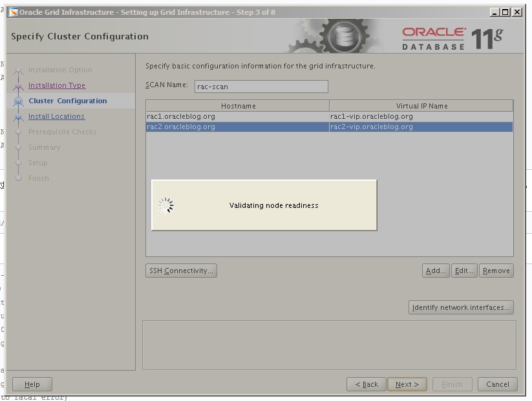Open Identify network interfaces dialog
This screenshot has height=401, width=532.
[x=461, y=307]
